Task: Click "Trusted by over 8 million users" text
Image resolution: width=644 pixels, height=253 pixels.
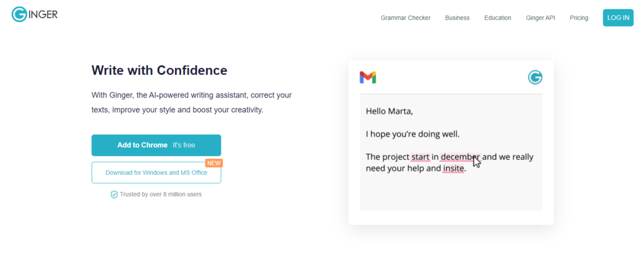Action: pos(160,194)
